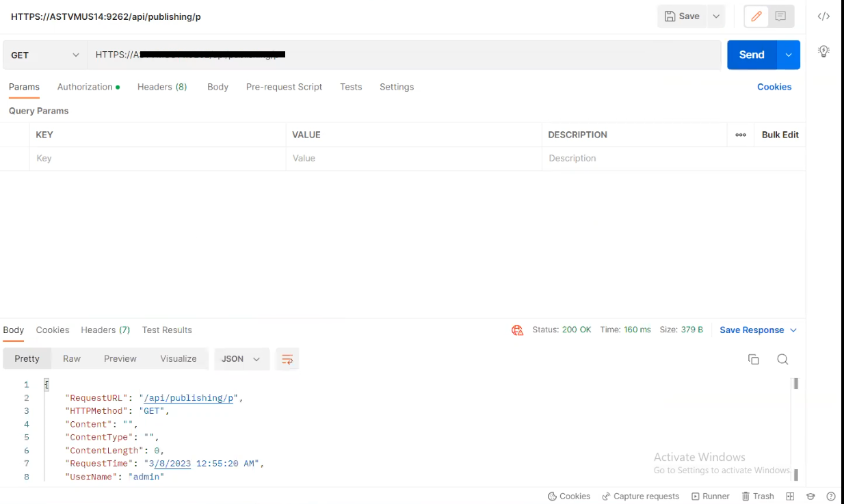Expand the Send button arrow
The height and width of the screenshot is (504, 844).
click(x=789, y=55)
